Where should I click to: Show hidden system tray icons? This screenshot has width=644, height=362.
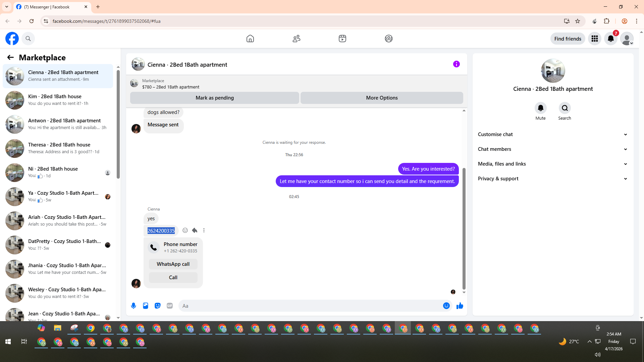589,342
